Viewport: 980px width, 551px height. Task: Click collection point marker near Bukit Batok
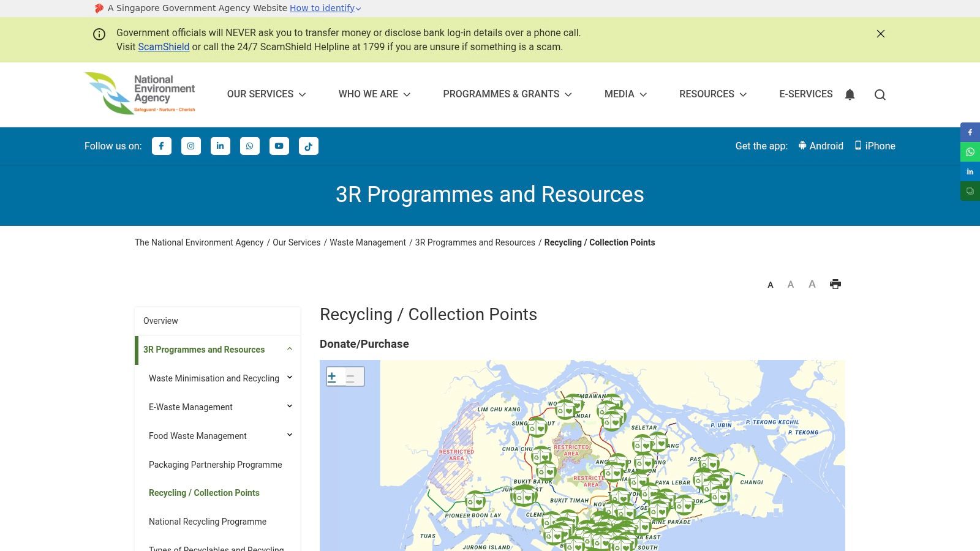(546, 470)
